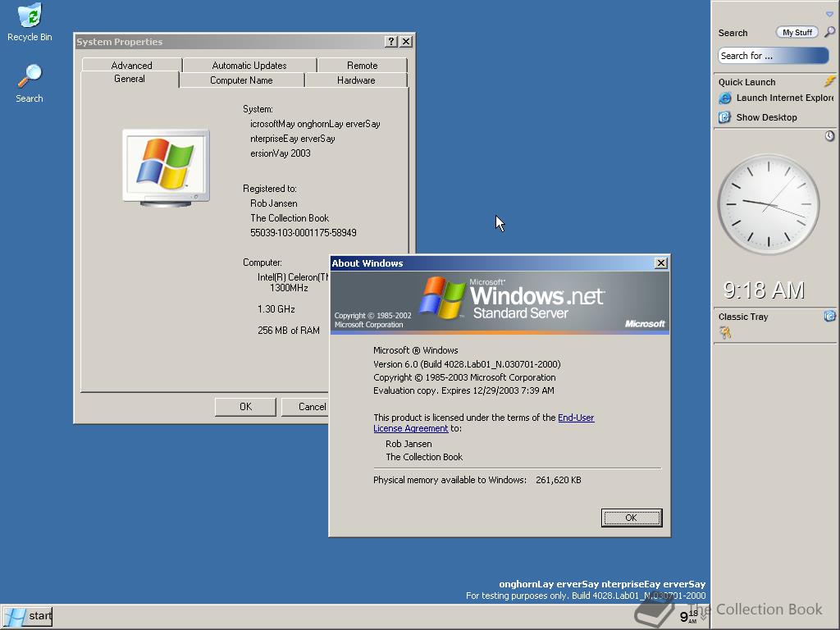Click the 'Physical memory available to Windows' value 261,620 KB

point(558,480)
